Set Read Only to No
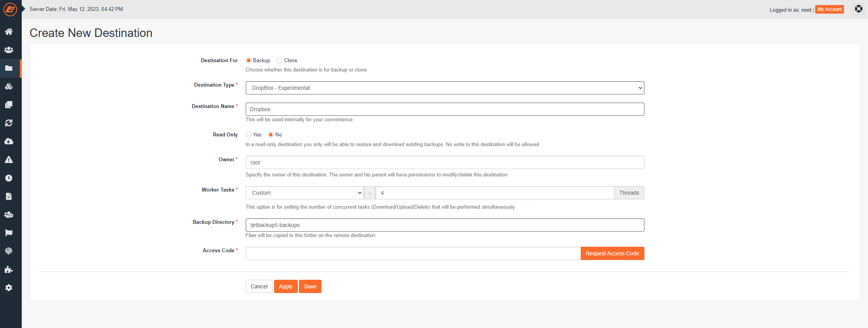The height and width of the screenshot is (328, 868). point(271,134)
